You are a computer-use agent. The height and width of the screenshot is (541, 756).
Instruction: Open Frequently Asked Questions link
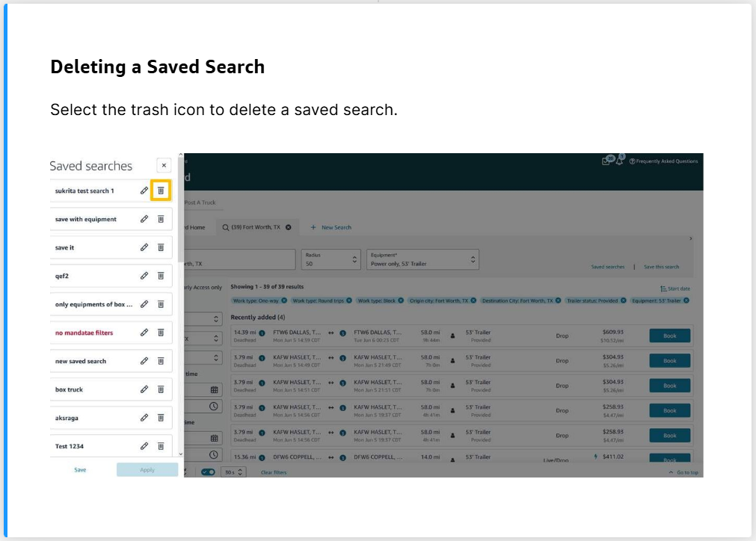pyautogui.click(x=666, y=161)
